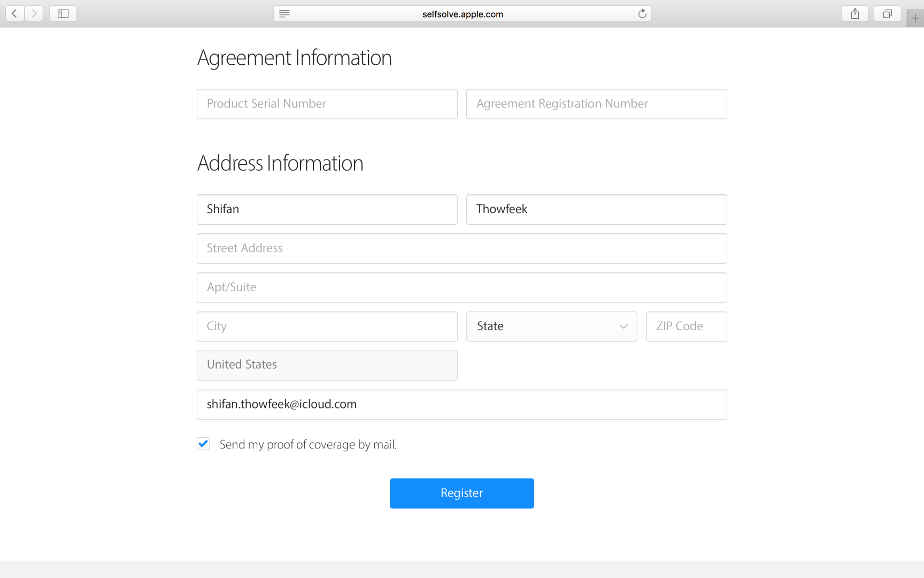Toggle the Safari sidebar
The width and height of the screenshot is (924, 578).
coord(63,13)
